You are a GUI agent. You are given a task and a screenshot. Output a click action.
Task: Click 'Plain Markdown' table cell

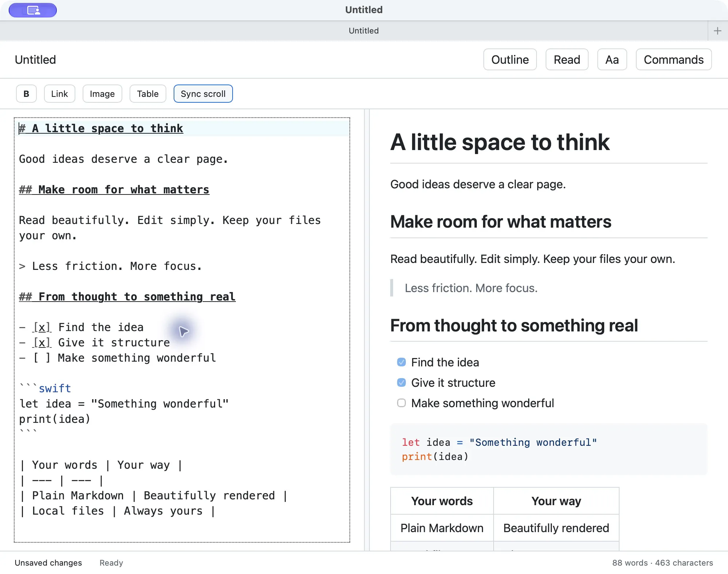click(x=442, y=528)
